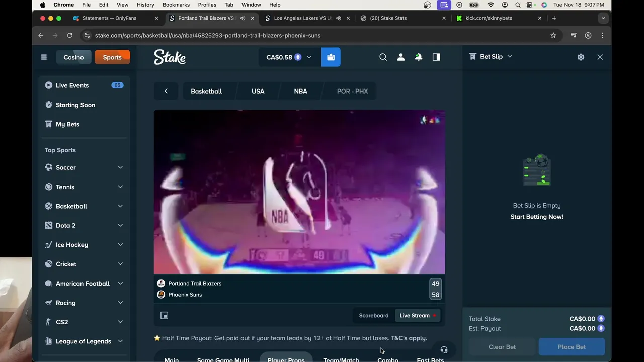
Task: Open League of Legends sidebar item
Action: point(85,341)
